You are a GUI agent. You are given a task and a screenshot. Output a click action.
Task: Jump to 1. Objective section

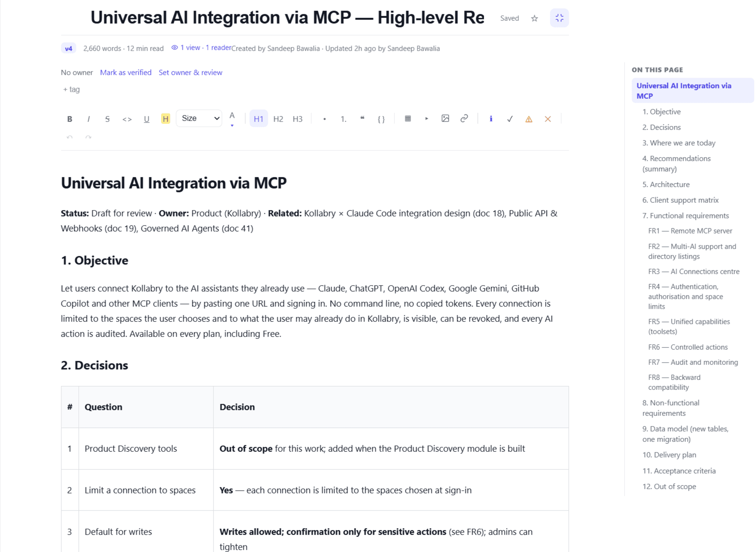[661, 112]
